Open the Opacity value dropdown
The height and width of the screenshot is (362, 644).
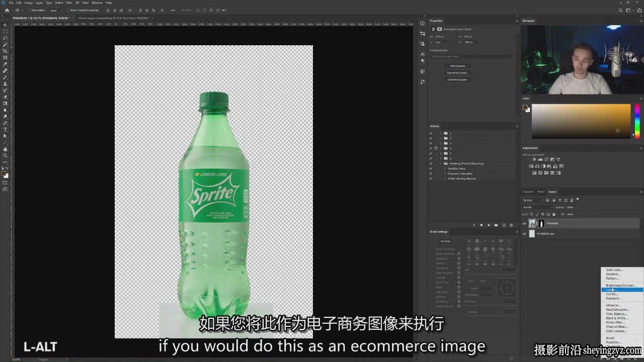(x=576, y=207)
